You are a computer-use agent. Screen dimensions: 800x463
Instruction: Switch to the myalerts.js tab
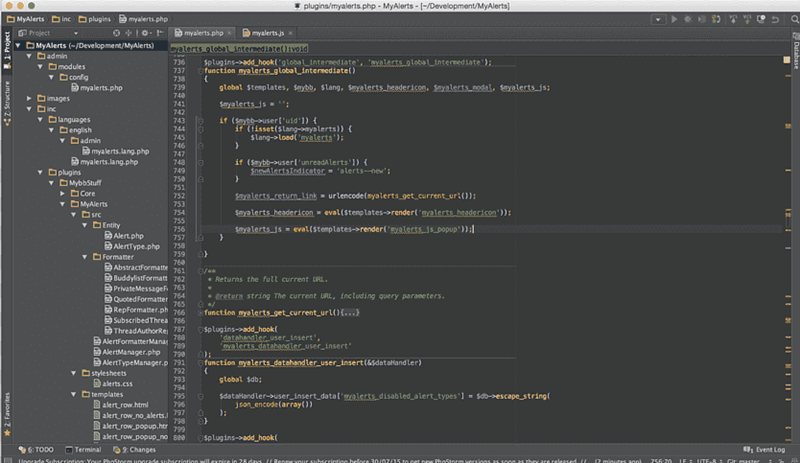coord(268,33)
